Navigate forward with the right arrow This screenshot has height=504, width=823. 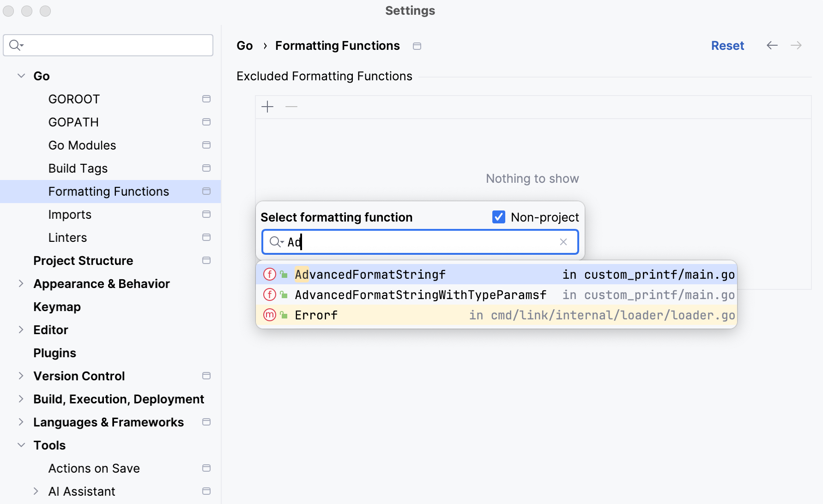click(x=796, y=45)
